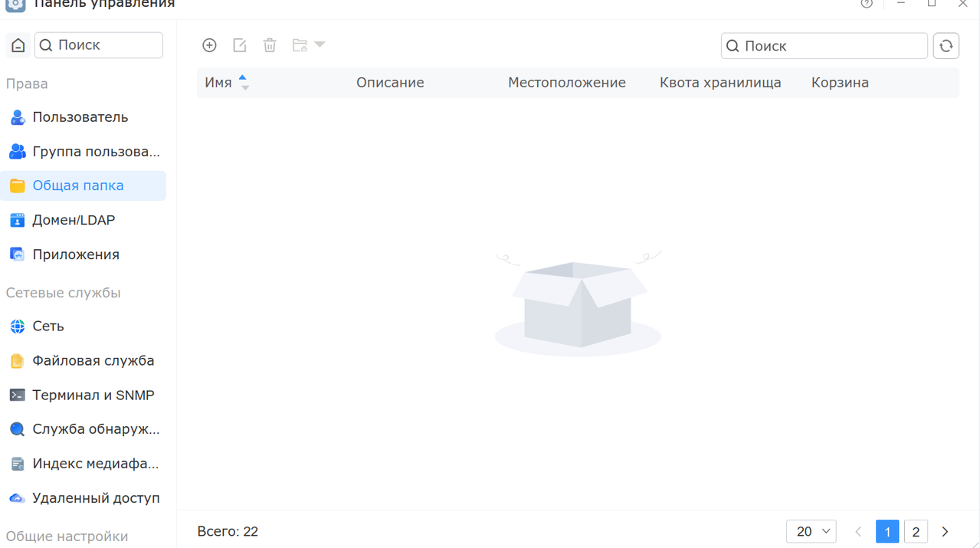
Task: Focus the sidebar search field
Action: coord(99,45)
